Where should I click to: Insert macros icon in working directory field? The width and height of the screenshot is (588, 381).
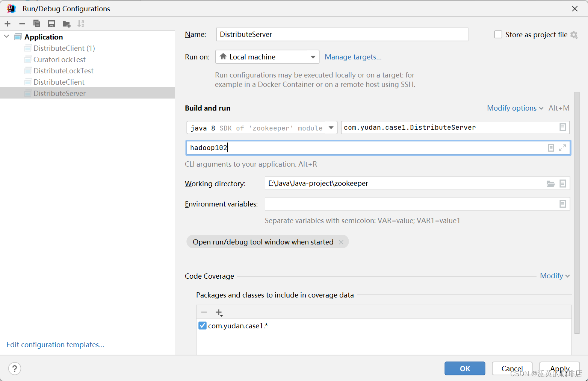coord(562,184)
